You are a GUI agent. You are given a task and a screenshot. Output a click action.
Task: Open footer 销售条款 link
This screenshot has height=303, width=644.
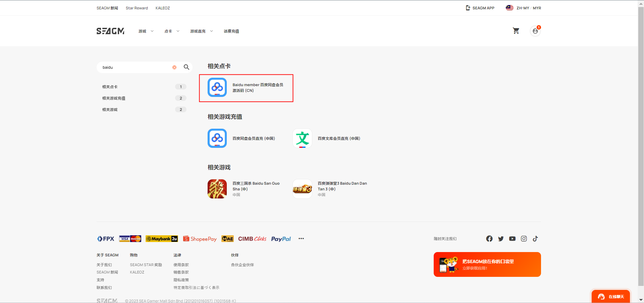[x=181, y=272]
